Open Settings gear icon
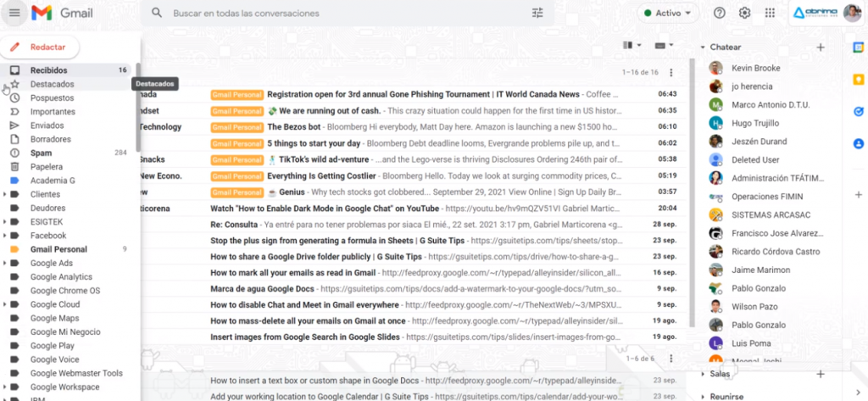Screen dimensions: 868x401 click(x=744, y=13)
